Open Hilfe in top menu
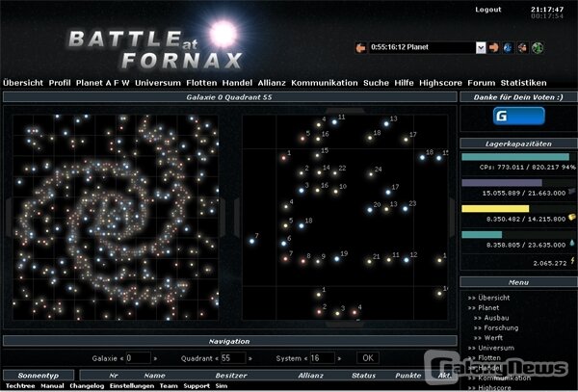Image resolution: width=578 pixels, height=392 pixels. (x=404, y=83)
